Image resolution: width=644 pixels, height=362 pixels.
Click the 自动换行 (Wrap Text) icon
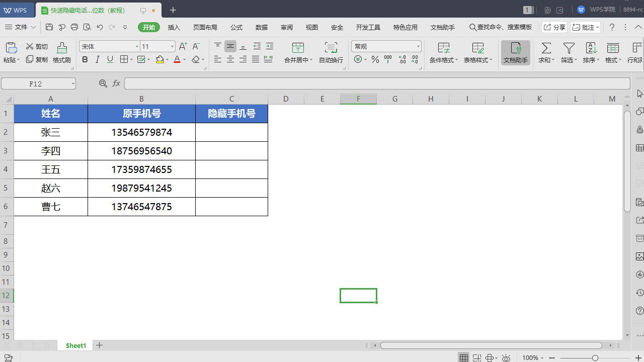331,53
